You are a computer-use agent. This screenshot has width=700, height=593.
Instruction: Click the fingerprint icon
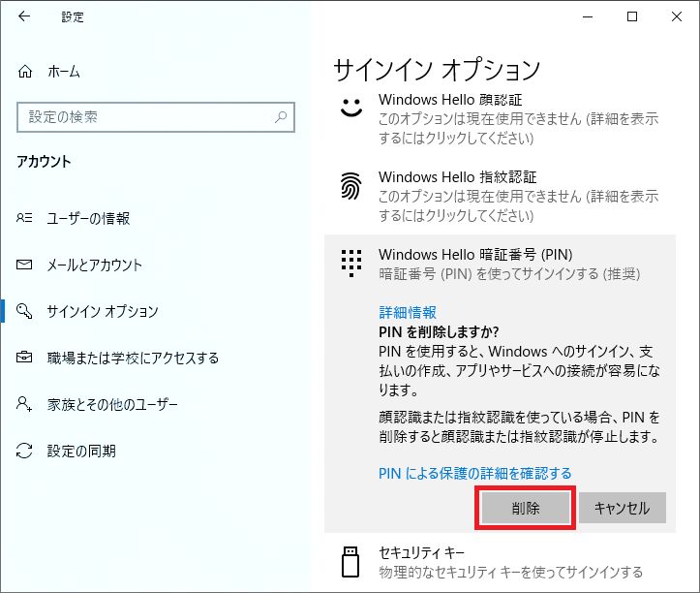tap(350, 185)
